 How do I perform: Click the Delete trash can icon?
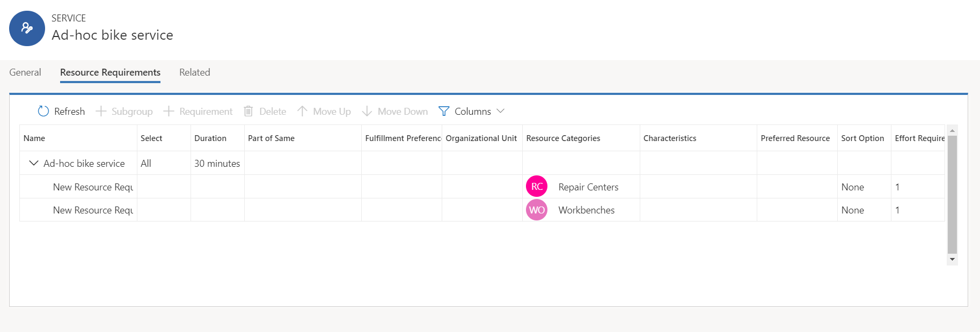tap(248, 111)
